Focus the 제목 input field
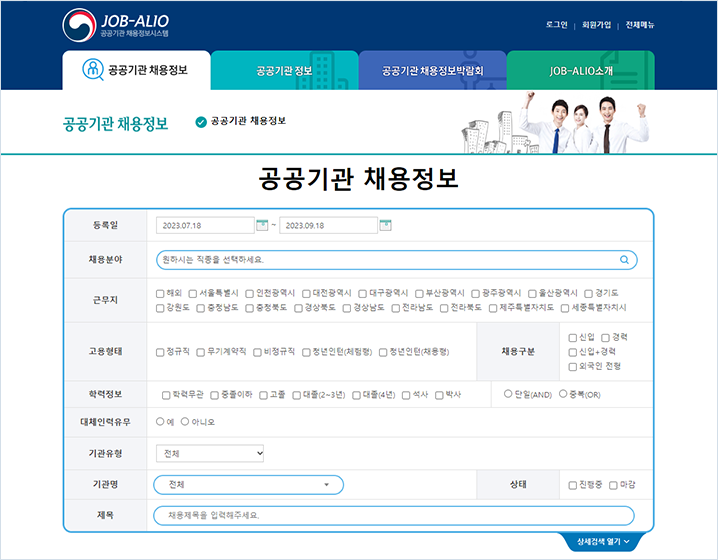The height and width of the screenshot is (560, 718). pos(393,515)
